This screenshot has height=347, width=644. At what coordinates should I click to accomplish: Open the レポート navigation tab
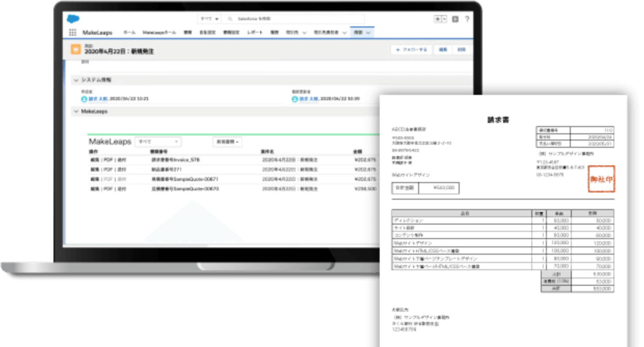(254, 33)
